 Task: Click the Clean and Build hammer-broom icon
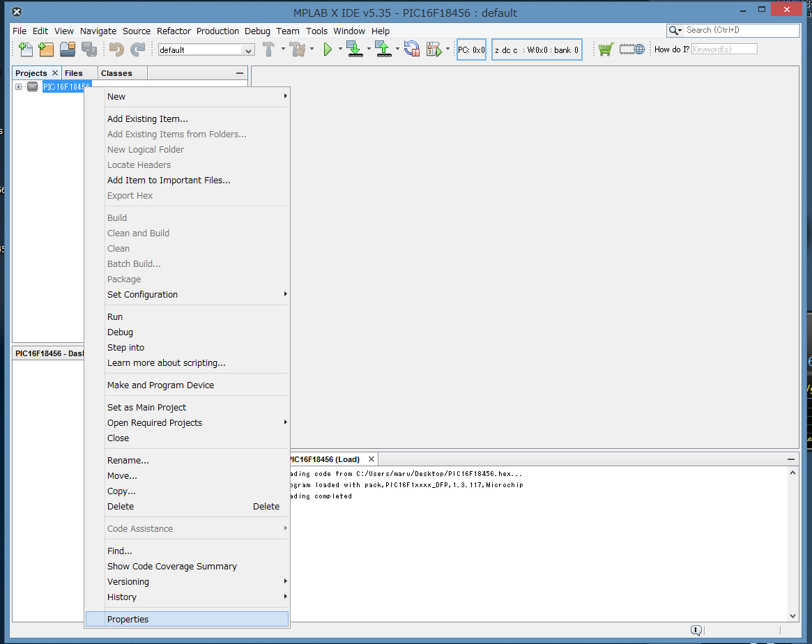298,49
